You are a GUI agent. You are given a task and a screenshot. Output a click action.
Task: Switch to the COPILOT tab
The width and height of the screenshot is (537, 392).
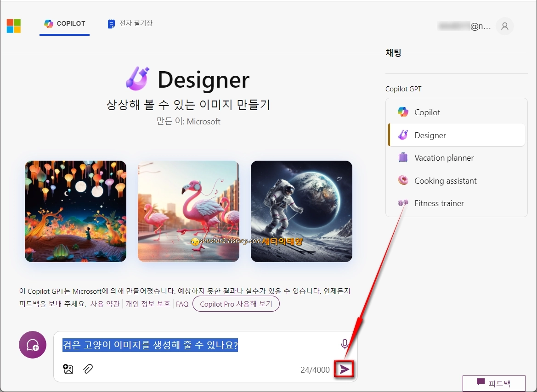(64, 23)
